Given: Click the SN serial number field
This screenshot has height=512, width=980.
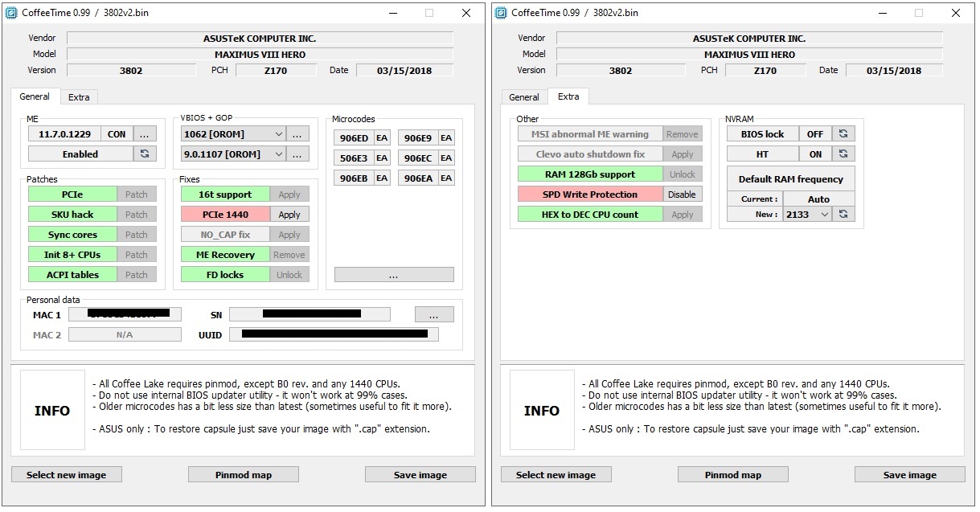Looking at the screenshot, I should click(310, 314).
